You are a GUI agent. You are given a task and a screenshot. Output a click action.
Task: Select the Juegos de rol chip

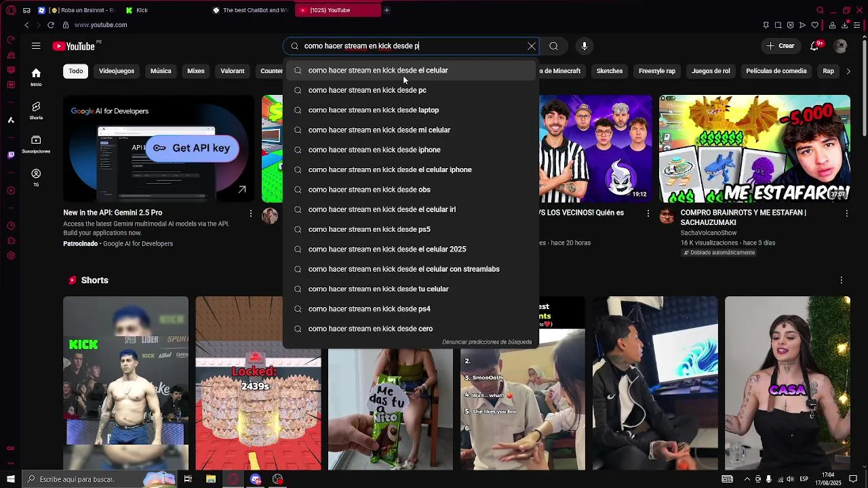[x=711, y=71]
